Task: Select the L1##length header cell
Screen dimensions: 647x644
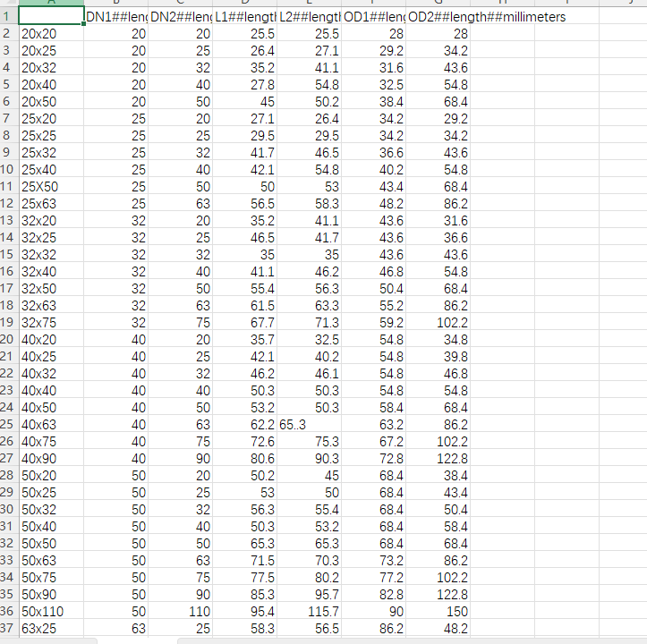Action: coord(245,17)
